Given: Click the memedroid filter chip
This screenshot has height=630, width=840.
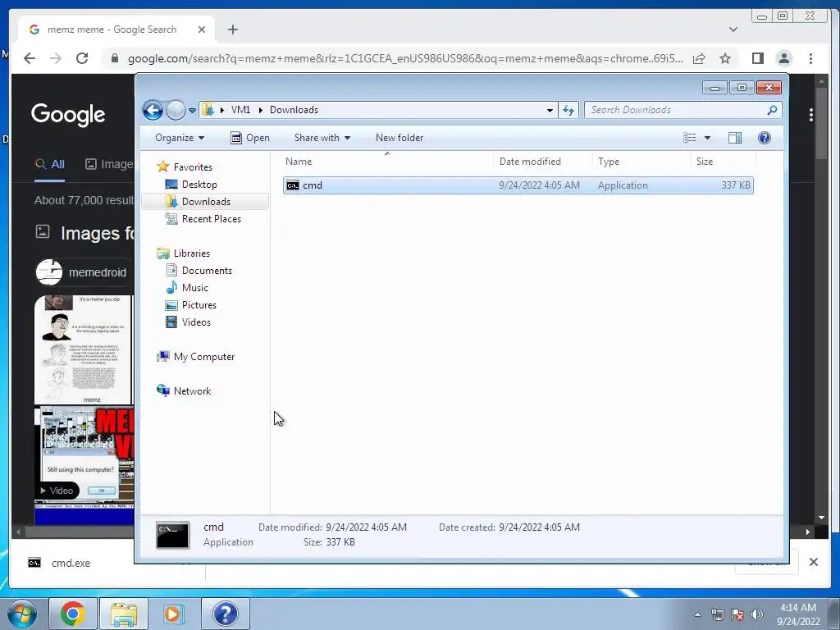Looking at the screenshot, I should (x=84, y=272).
